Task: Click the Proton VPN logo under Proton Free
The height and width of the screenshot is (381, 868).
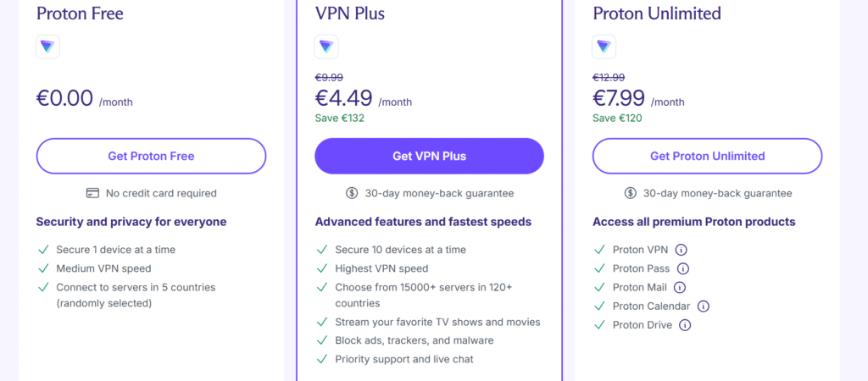Action: 48,47
